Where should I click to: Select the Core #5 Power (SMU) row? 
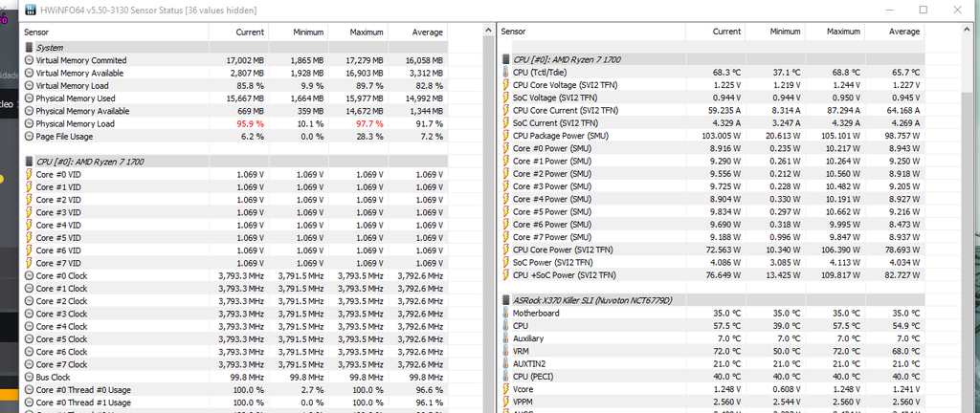click(711, 211)
